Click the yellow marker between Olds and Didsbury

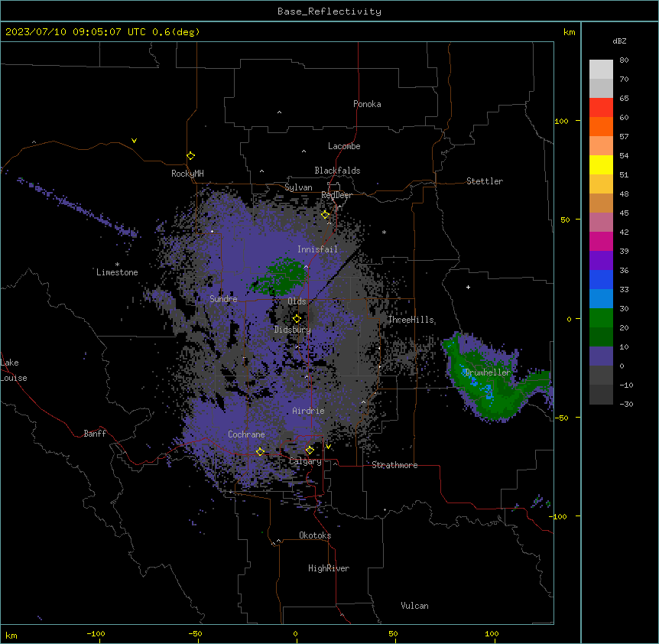point(297,319)
